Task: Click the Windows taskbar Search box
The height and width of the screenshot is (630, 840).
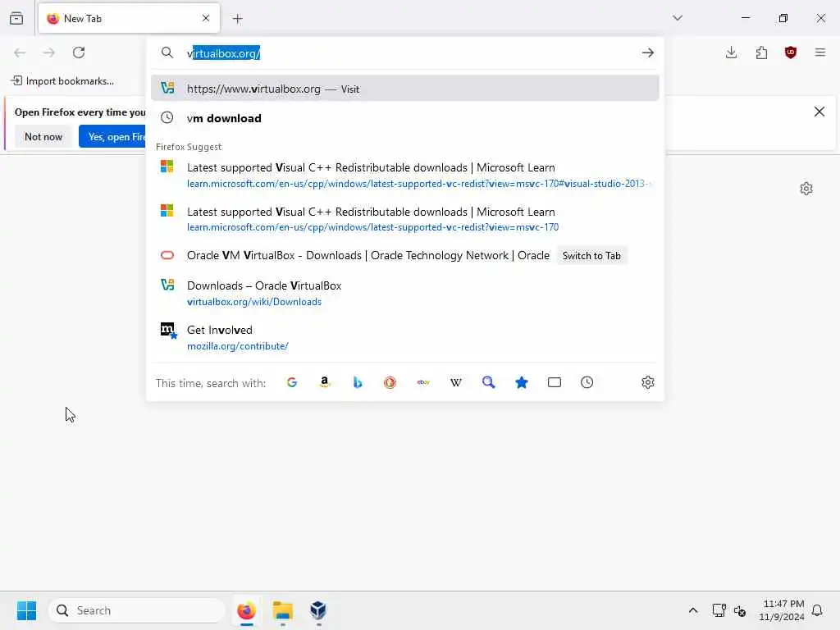Action: click(137, 610)
